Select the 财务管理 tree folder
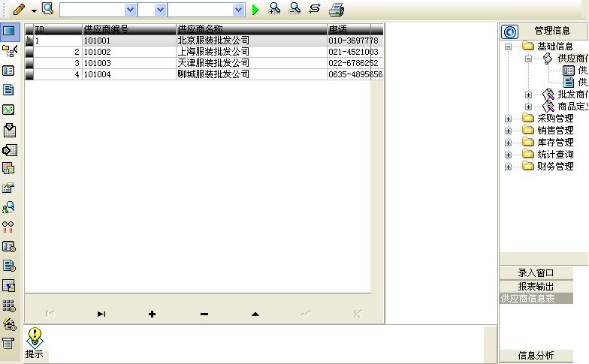 click(555, 167)
